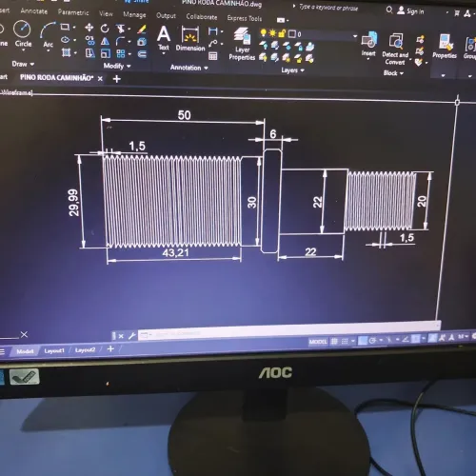Activate the Move tool
The image size is (476, 476).
89,28
